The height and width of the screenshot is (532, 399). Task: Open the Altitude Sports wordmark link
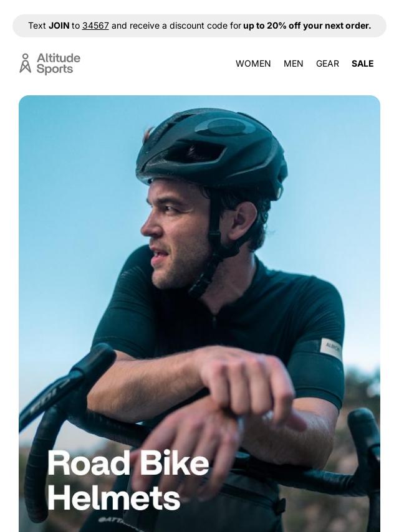coord(59,63)
